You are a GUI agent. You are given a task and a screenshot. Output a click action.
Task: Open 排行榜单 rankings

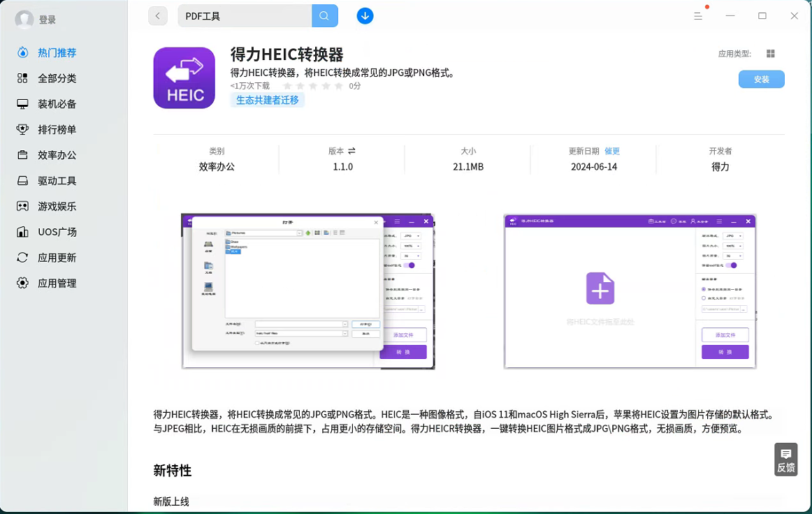pyautogui.click(x=57, y=129)
